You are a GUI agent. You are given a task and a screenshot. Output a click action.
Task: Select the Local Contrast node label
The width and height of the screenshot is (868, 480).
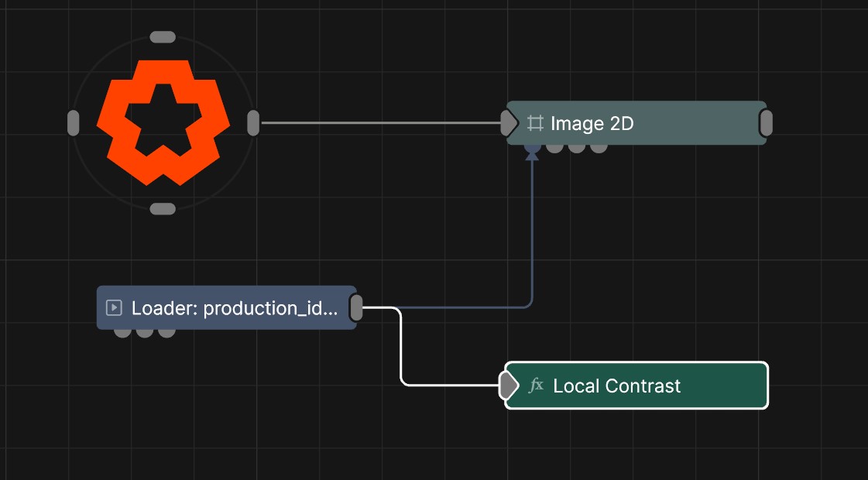pos(616,386)
